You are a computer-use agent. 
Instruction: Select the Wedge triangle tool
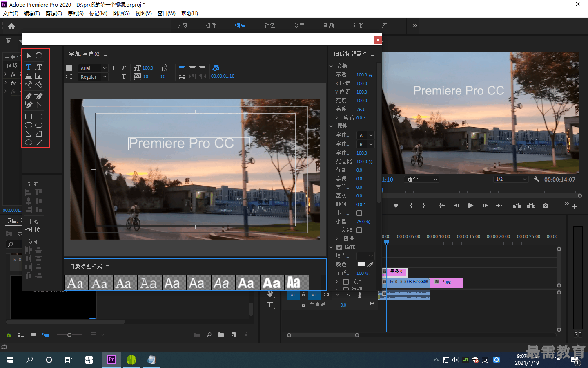29,134
